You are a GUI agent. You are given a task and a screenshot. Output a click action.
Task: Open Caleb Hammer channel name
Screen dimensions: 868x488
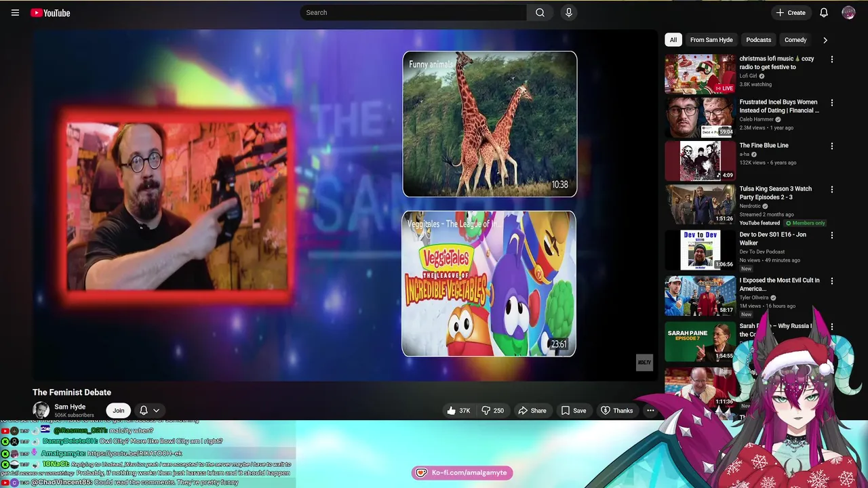coord(756,119)
